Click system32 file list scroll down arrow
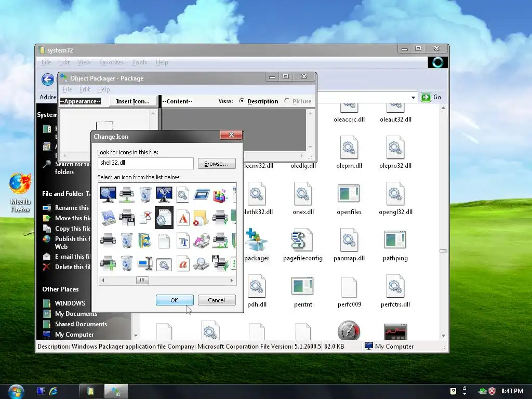This screenshot has width=532, height=399. point(443,335)
